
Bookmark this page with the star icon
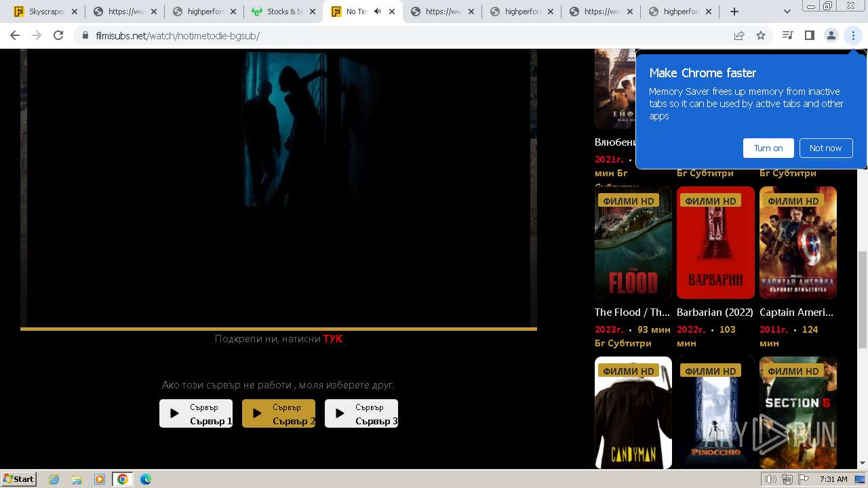761,36
